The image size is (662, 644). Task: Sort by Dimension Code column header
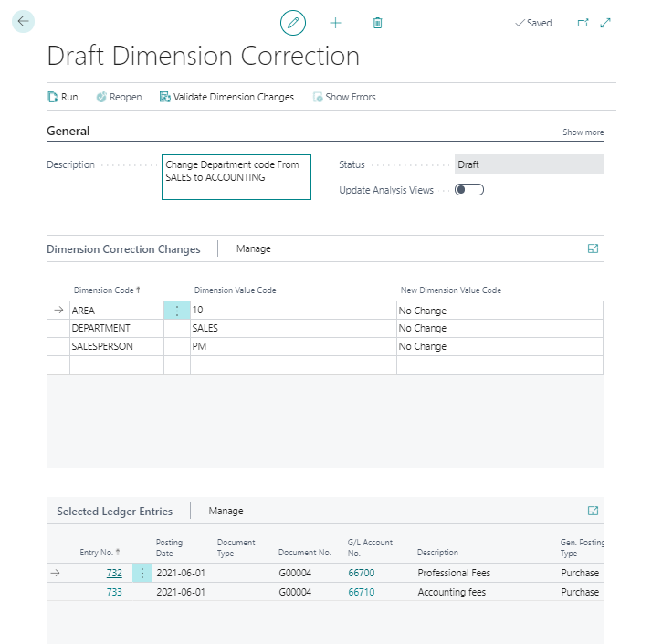pos(106,290)
